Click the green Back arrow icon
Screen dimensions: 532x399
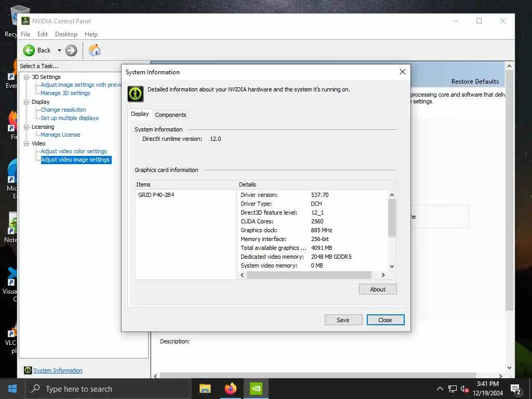coord(29,50)
